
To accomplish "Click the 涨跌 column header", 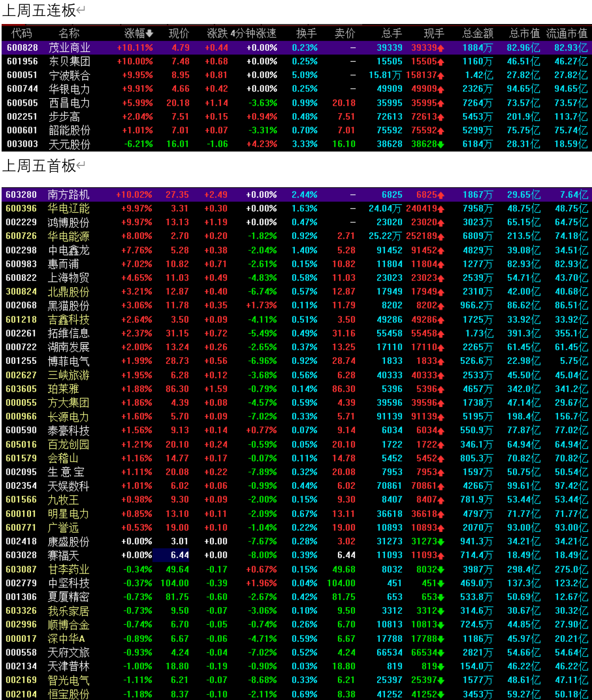I will tap(218, 34).
